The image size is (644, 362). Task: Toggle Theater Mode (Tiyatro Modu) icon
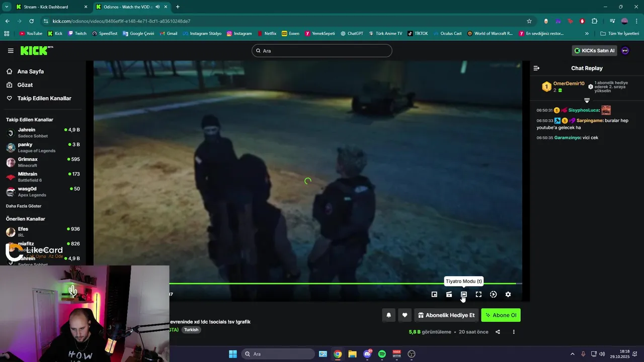tap(464, 295)
